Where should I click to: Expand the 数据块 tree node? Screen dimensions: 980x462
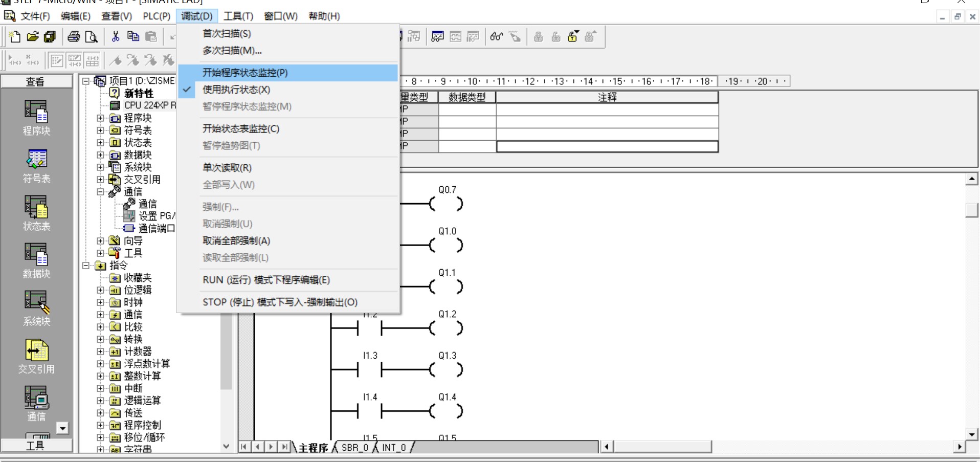(x=100, y=155)
